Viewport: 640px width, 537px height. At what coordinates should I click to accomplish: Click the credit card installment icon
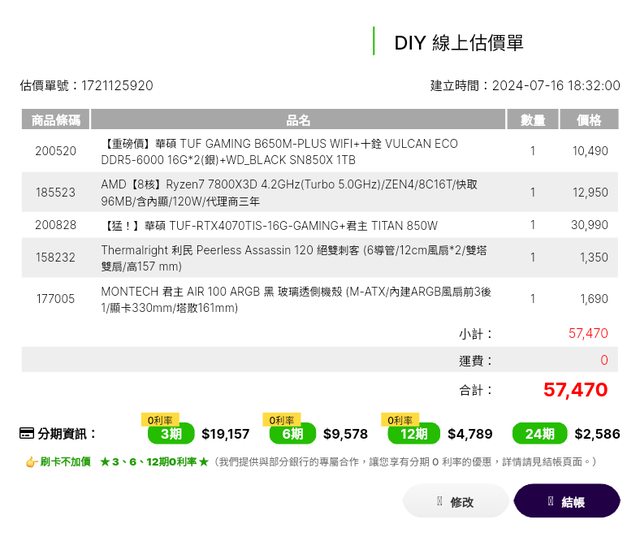tap(27, 434)
